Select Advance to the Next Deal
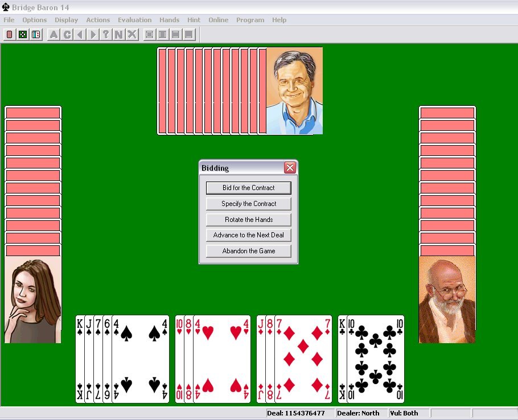The image size is (518, 420). click(248, 235)
